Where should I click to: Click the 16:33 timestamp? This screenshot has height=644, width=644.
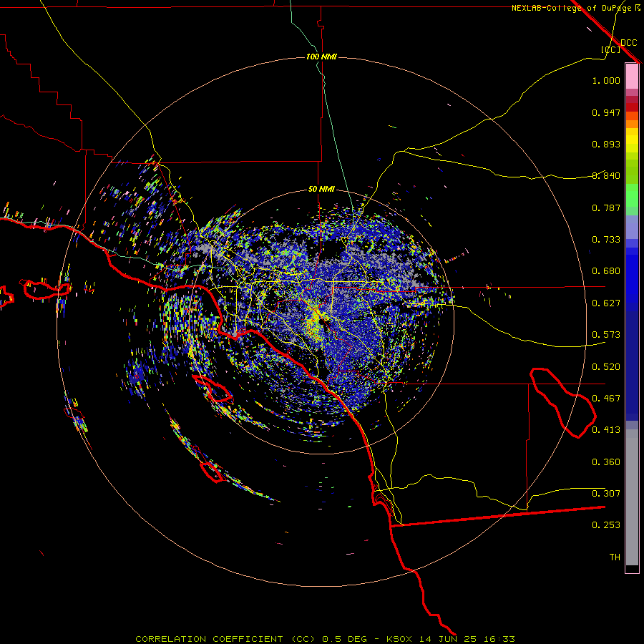point(498,639)
